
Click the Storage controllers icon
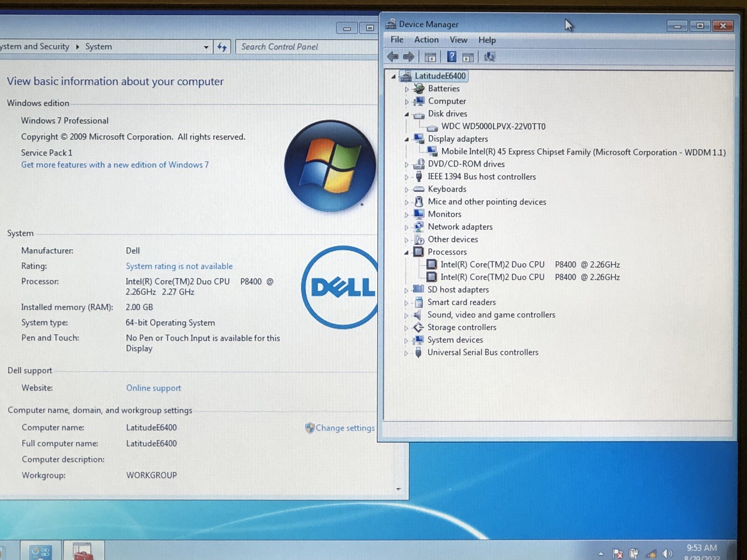(x=419, y=327)
